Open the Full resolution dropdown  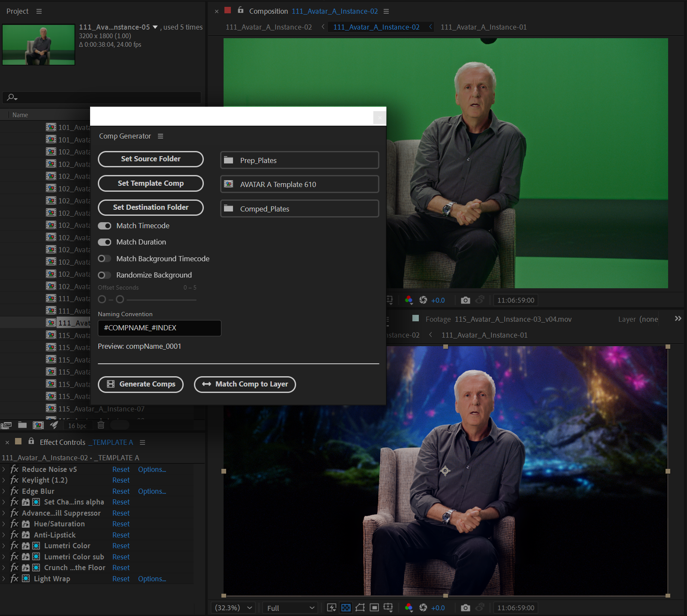coord(290,607)
